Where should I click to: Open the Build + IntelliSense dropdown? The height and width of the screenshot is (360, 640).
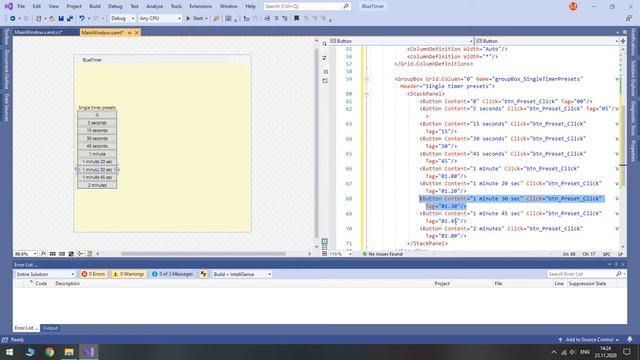pyautogui.click(x=242, y=274)
